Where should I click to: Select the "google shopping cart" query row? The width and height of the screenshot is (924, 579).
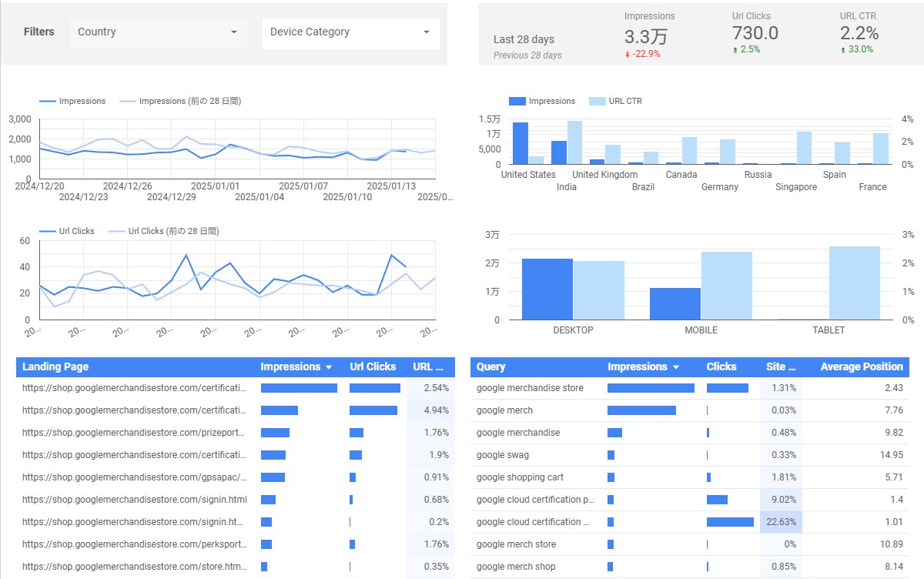point(689,477)
